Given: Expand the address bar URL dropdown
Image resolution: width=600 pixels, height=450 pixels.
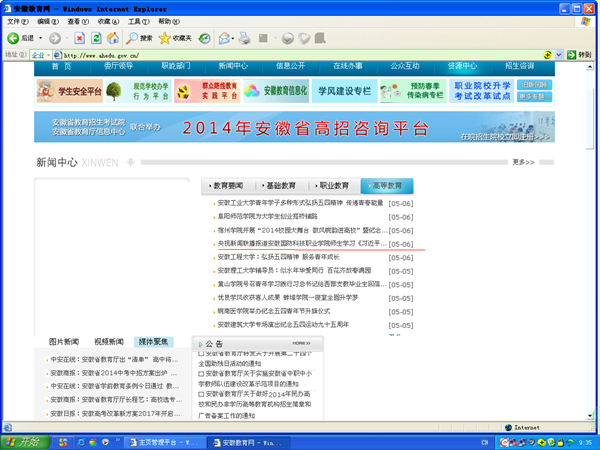Looking at the screenshot, I should click(x=559, y=54).
